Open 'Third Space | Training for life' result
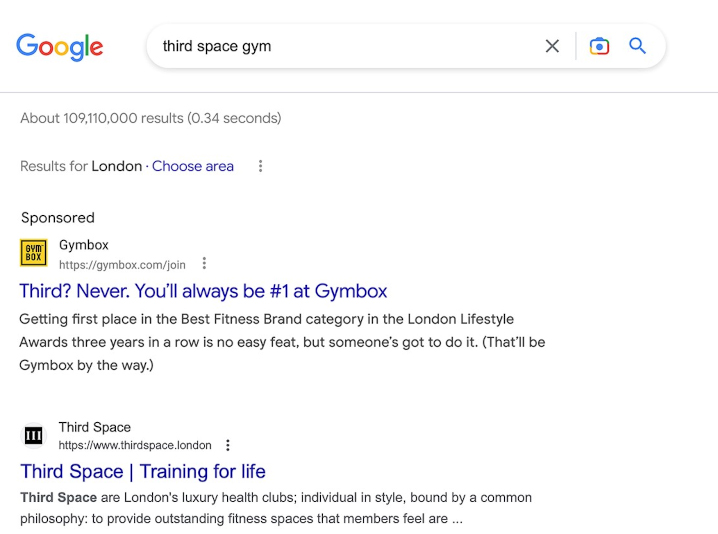The image size is (718, 534). point(143,471)
